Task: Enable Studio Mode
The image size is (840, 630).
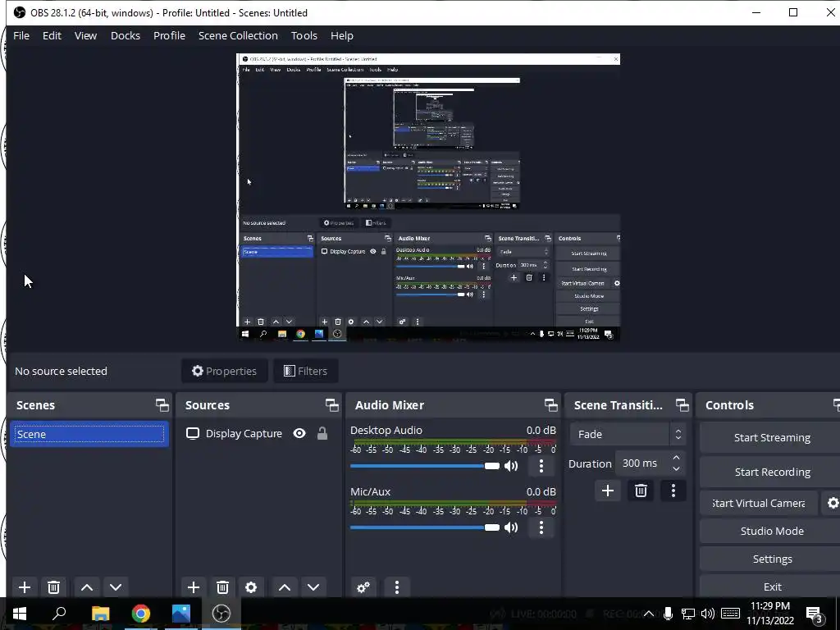Action: click(771, 531)
